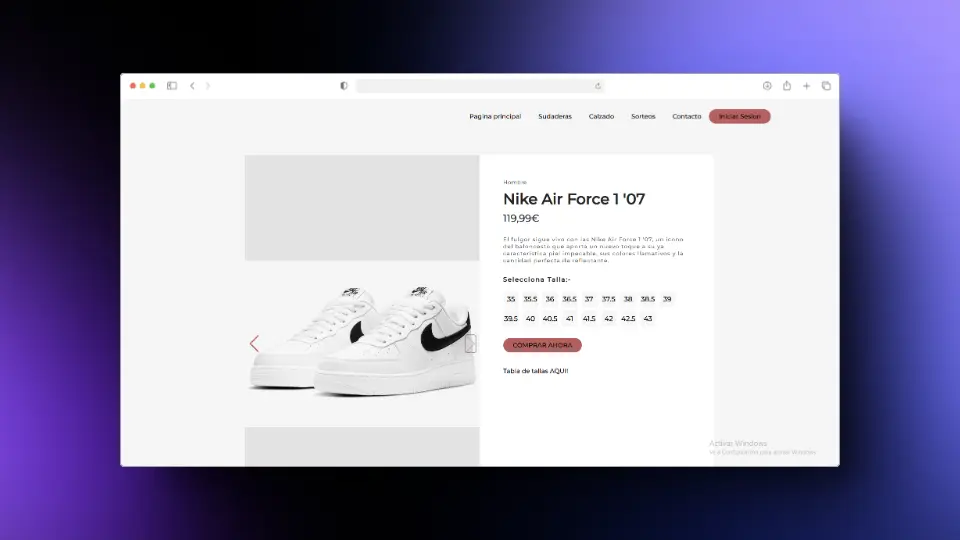Go back with the browser back arrow
The image size is (960, 540).
pos(192,86)
